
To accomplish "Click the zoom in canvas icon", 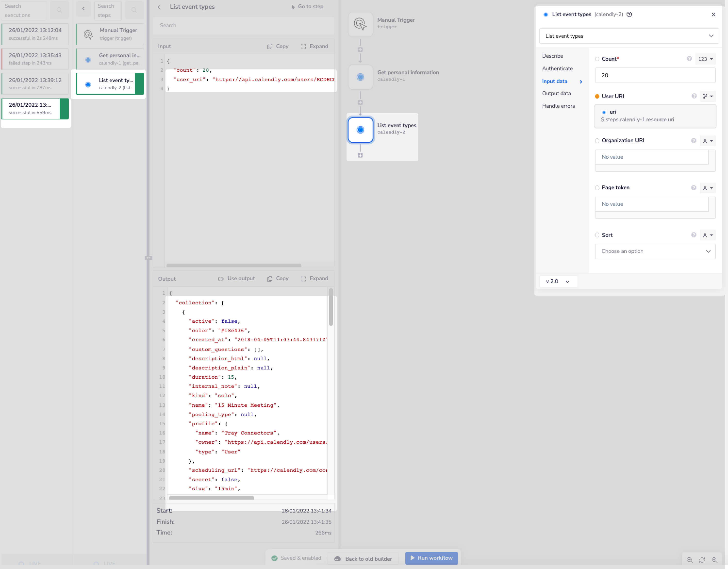I will click(714, 560).
